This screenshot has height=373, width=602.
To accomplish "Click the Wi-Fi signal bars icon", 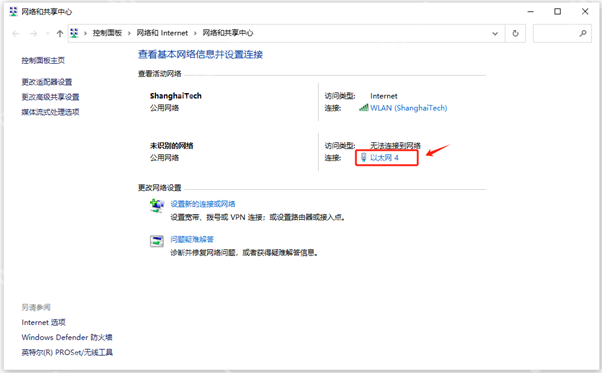I will tap(364, 108).
